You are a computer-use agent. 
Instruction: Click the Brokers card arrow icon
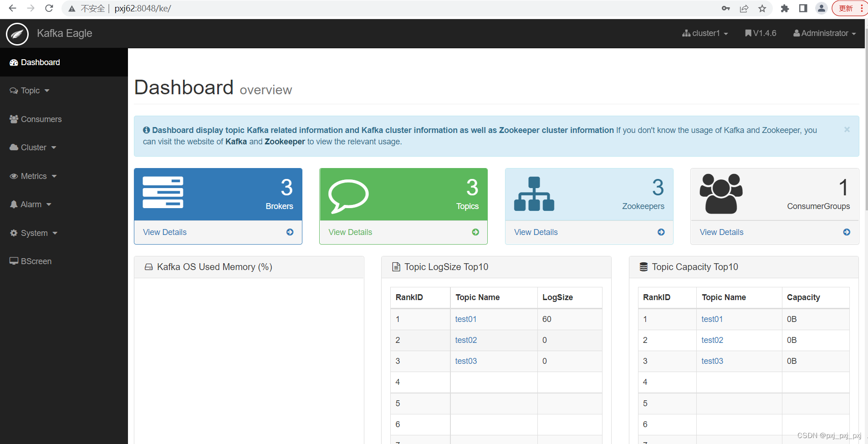tap(290, 232)
